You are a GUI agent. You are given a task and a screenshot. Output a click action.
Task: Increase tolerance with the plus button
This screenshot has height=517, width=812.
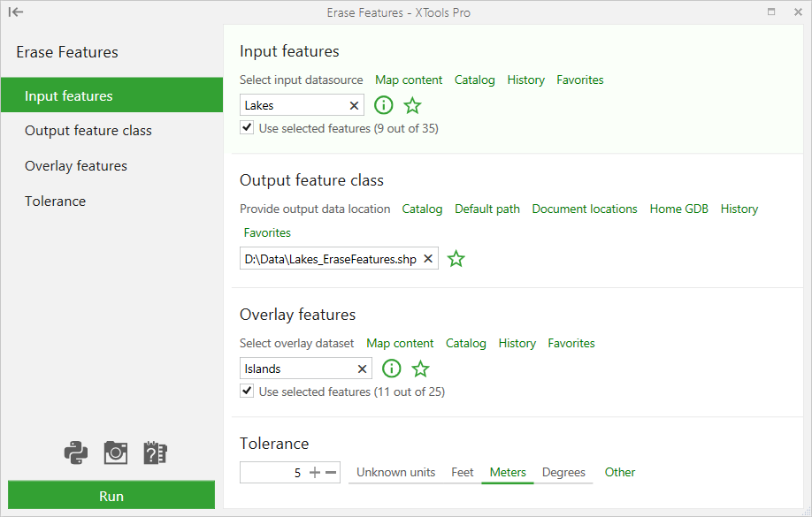(x=314, y=472)
